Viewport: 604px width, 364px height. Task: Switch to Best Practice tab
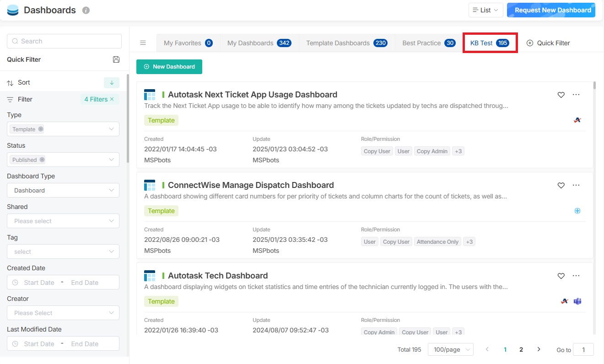[428, 43]
